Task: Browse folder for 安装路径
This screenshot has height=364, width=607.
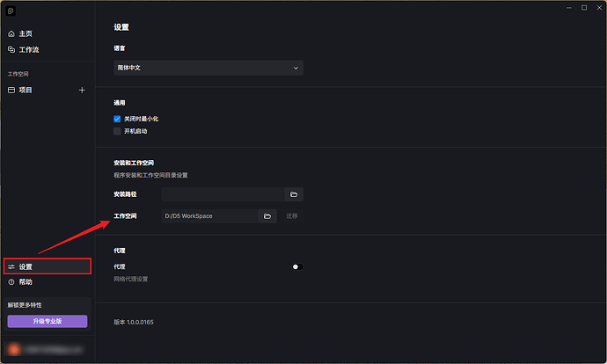Action: coord(294,194)
